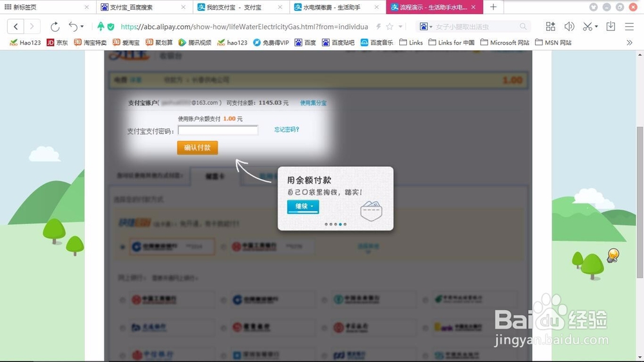Open Hao123 bookmark
Viewport: 644px width, 362px height.
[x=25, y=43]
